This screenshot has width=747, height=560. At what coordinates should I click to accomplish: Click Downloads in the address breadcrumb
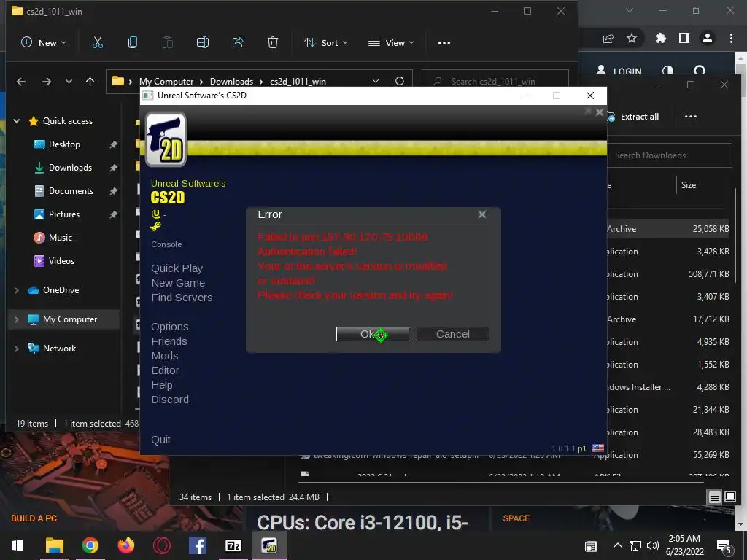click(x=231, y=82)
